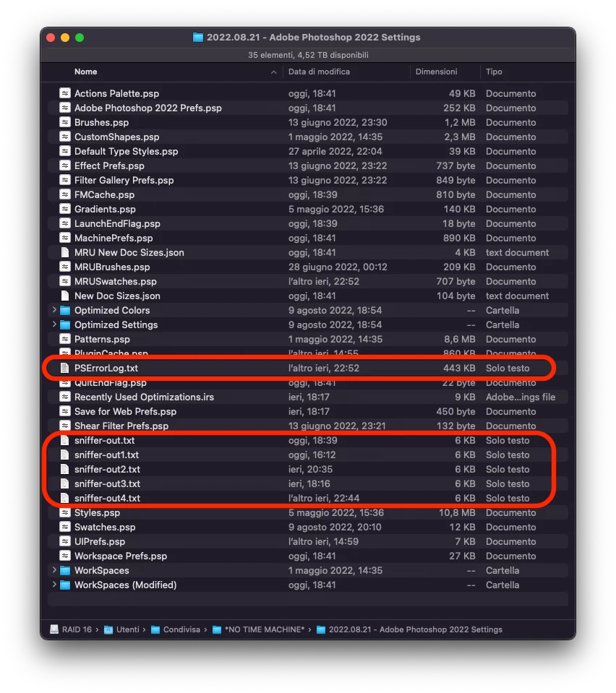The height and width of the screenshot is (693, 616).
Task: Click the sniffer-out.txt file icon
Action: [x=65, y=440]
